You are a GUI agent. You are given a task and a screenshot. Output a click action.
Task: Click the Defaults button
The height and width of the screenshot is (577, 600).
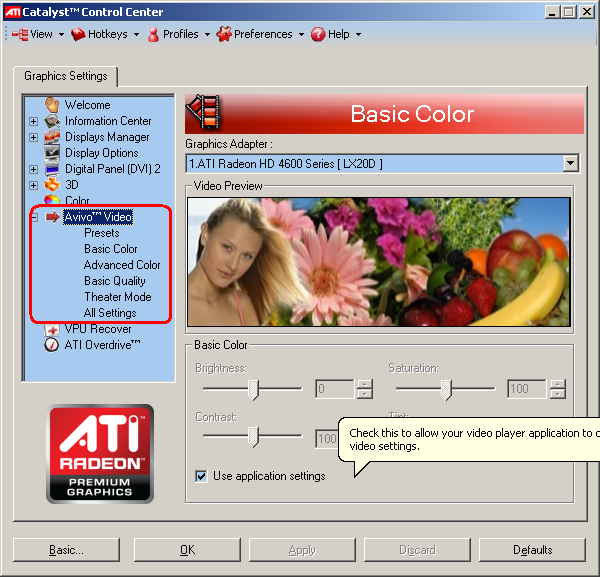point(532,550)
